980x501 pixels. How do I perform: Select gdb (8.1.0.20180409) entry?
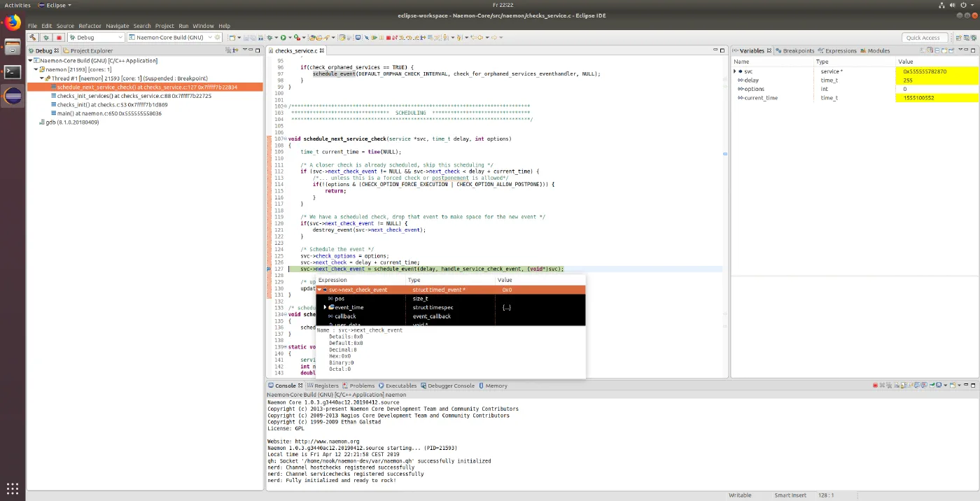69,122
